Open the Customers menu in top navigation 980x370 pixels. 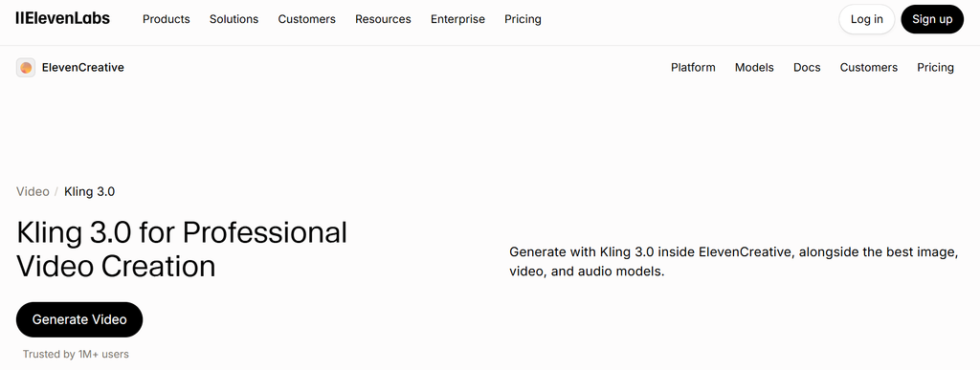(x=307, y=19)
